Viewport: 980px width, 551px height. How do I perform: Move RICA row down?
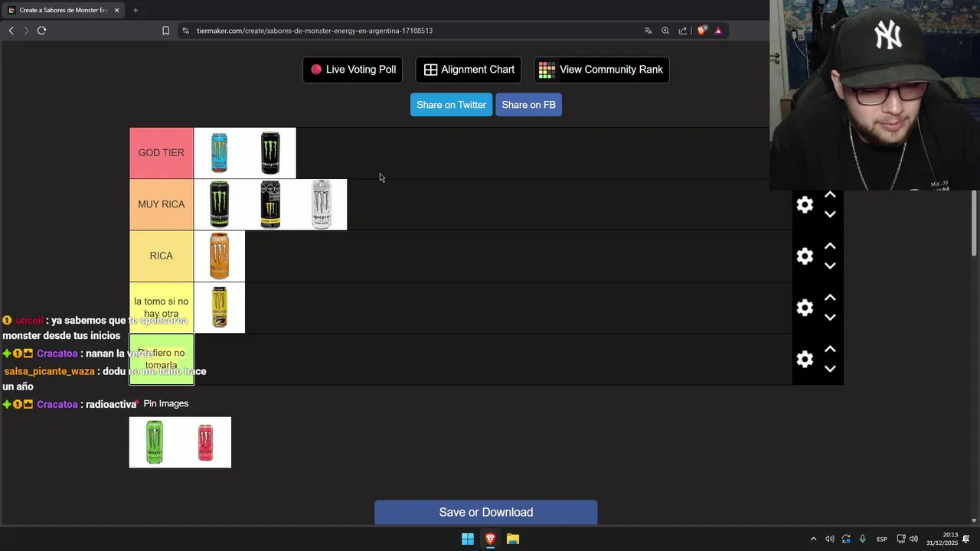pyautogui.click(x=830, y=266)
